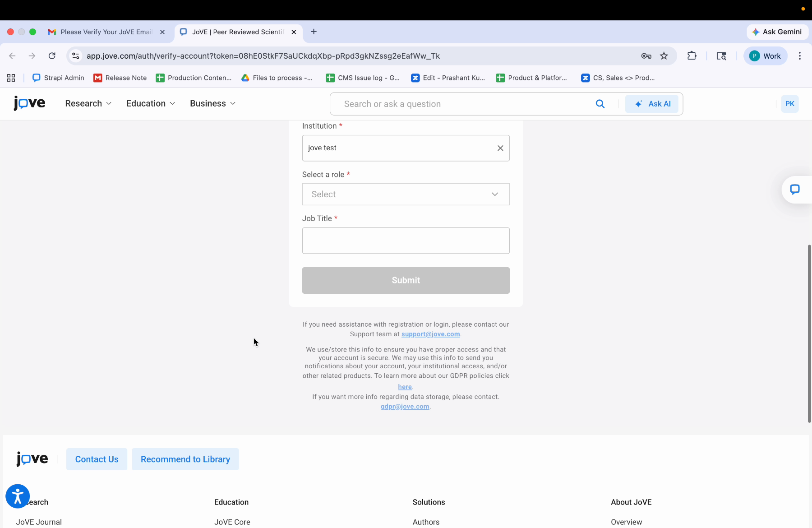
Task: Open the chat support widget
Action: pyautogui.click(x=795, y=190)
